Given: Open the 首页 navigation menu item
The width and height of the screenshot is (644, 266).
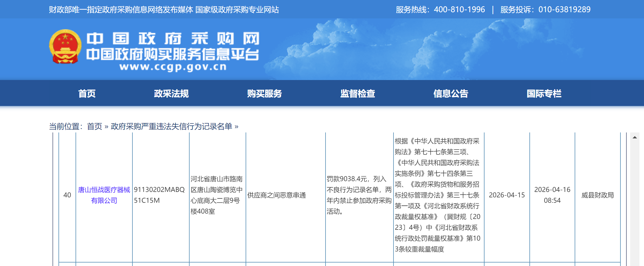Looking at the screenshot, I should [87, 94].
